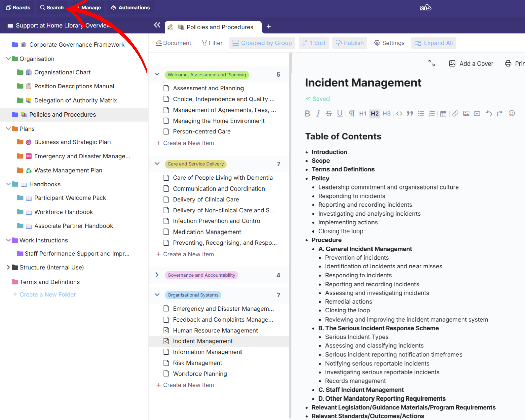The width and height of the screenshot is (525, 420).
Task: Insert a table using the table icon
Action: coord(443,114)
